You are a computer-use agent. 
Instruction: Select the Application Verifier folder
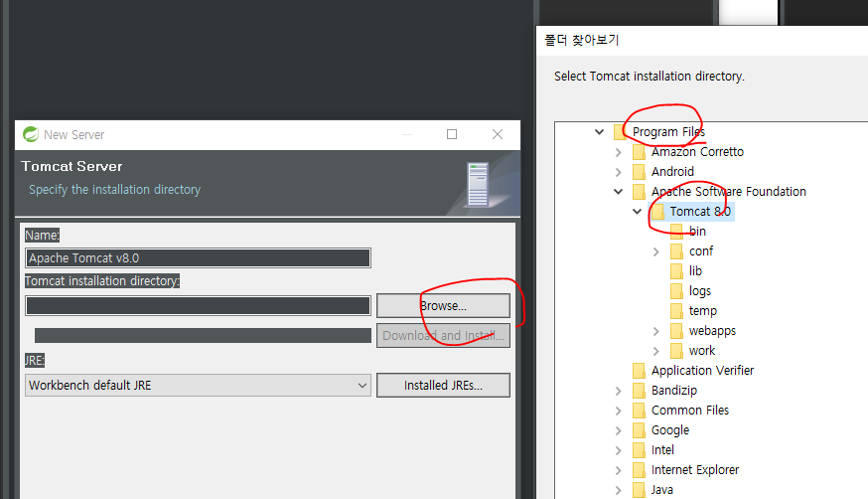tap(702, 371)
